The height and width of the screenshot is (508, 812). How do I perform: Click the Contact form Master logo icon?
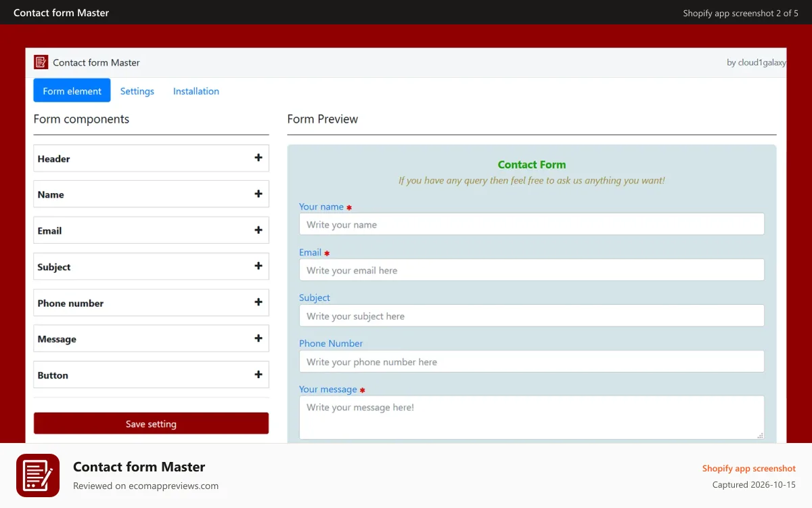[41, 62]
